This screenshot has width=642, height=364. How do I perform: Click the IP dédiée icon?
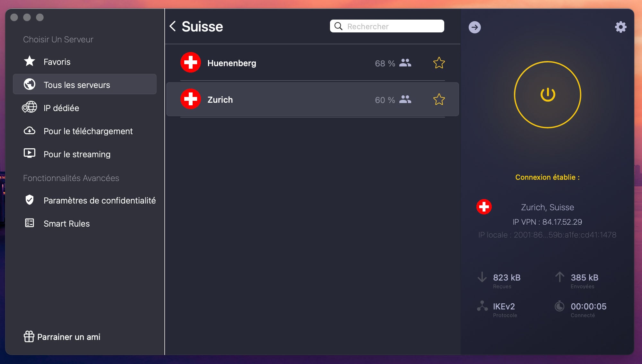[29, 108]
